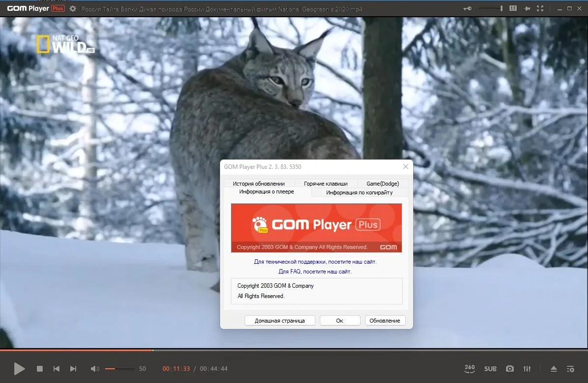Follow the technical support site link
This screenshot has height=383, width=588.
[x=315, y=262]
